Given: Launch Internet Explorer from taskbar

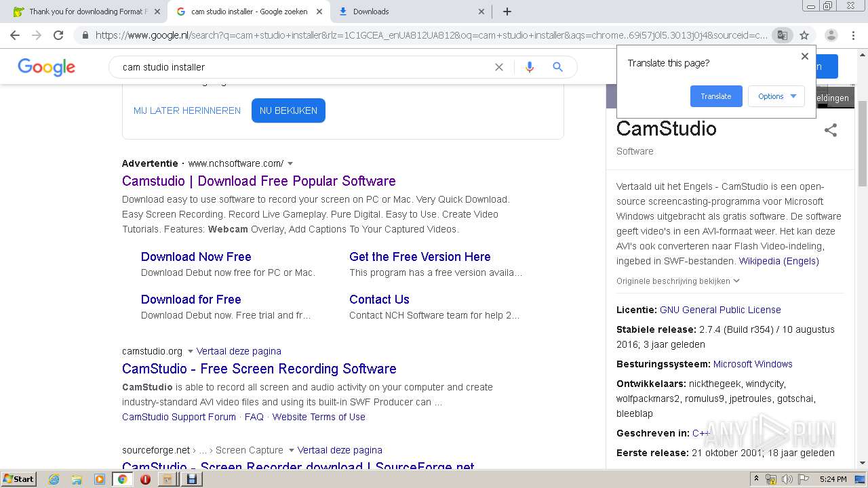Looking at the screenshot, I should pos(54,479).
